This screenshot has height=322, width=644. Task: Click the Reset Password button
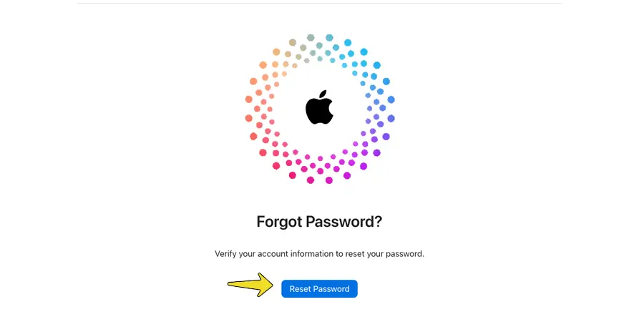coord(319,289)
